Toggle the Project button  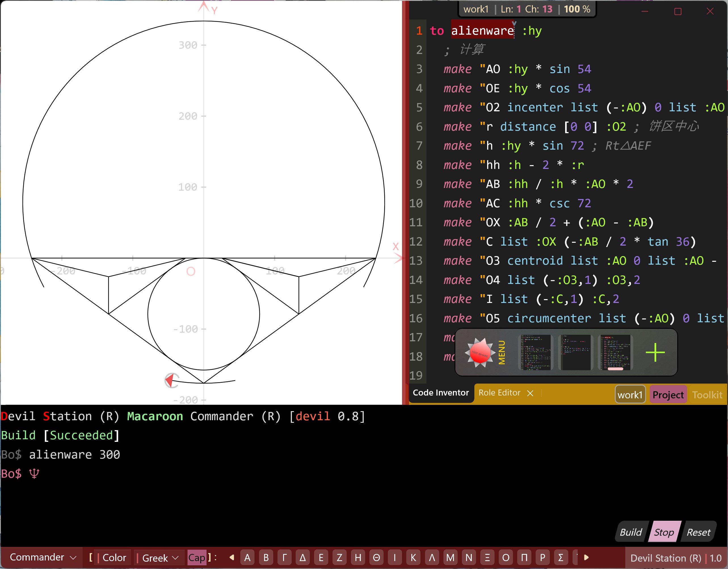pyautogui.click(x=668, y=395)
